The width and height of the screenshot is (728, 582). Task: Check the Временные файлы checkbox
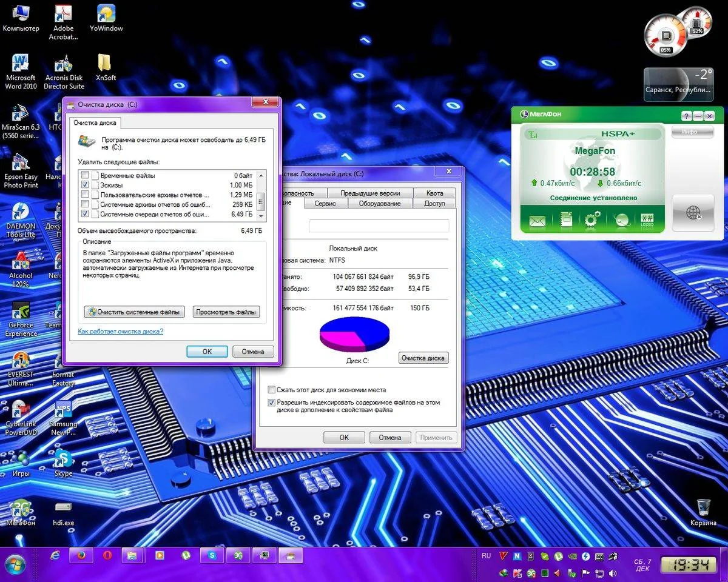point(86,175)
